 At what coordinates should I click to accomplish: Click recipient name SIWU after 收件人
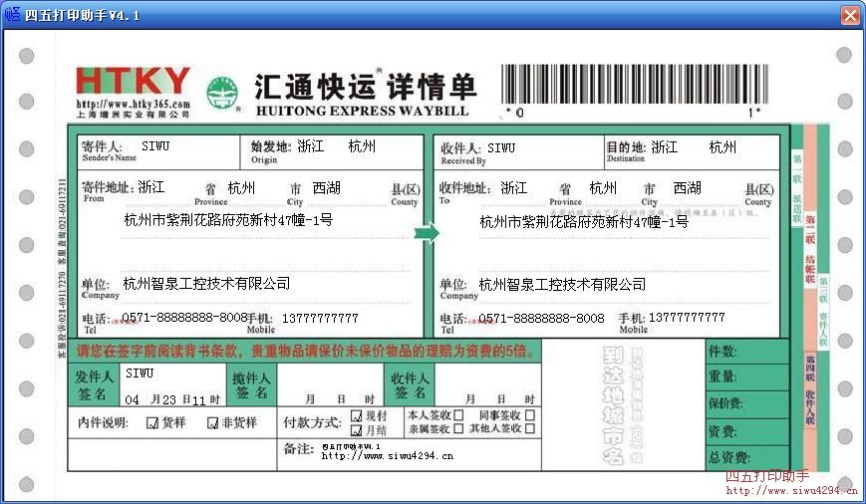click(501, 148)
